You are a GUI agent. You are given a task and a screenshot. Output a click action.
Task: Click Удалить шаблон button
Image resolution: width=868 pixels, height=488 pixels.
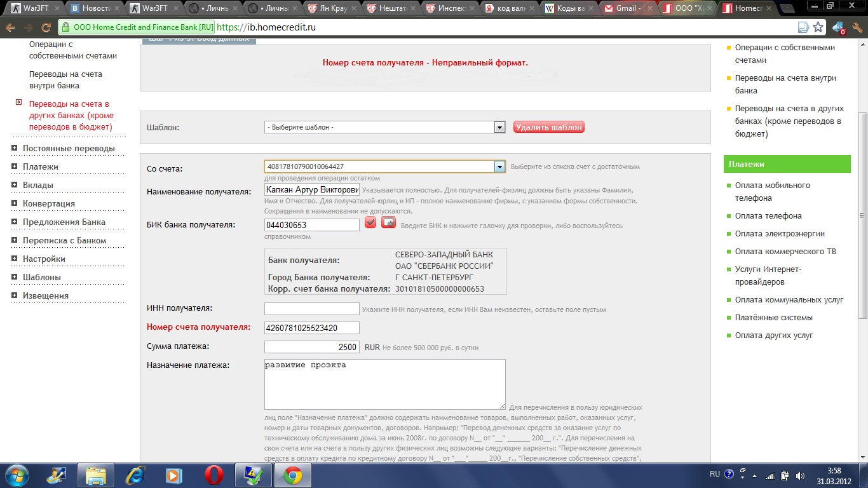549,127
